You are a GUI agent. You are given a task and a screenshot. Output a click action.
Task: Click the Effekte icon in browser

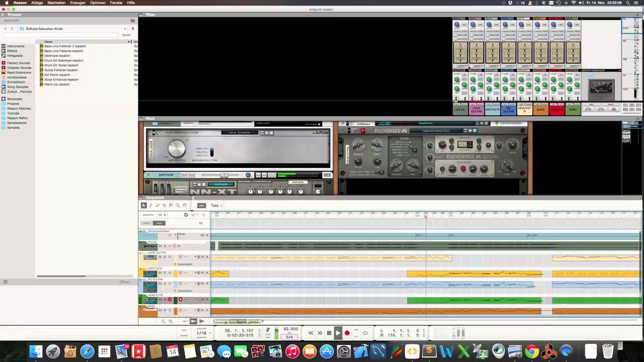click(x=4, y=51)
